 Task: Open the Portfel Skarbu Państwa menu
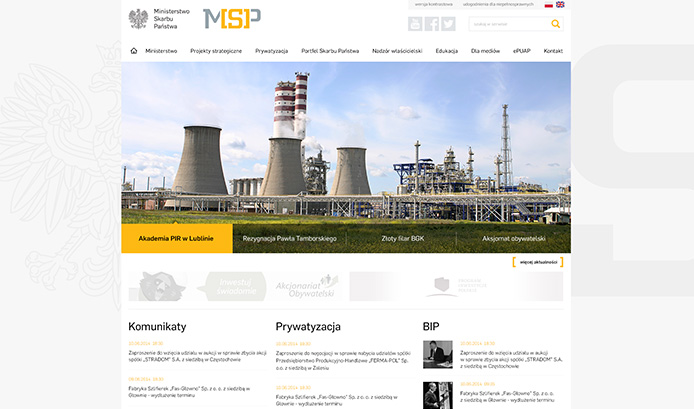tap(330, 51)
